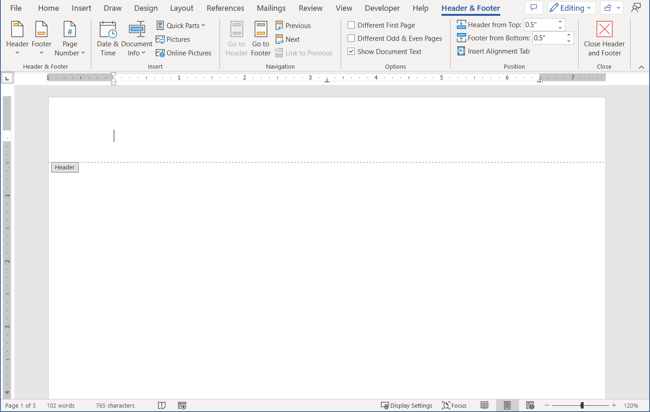Open the File tab
650x412 pixels.
click(x=16, y=8)
